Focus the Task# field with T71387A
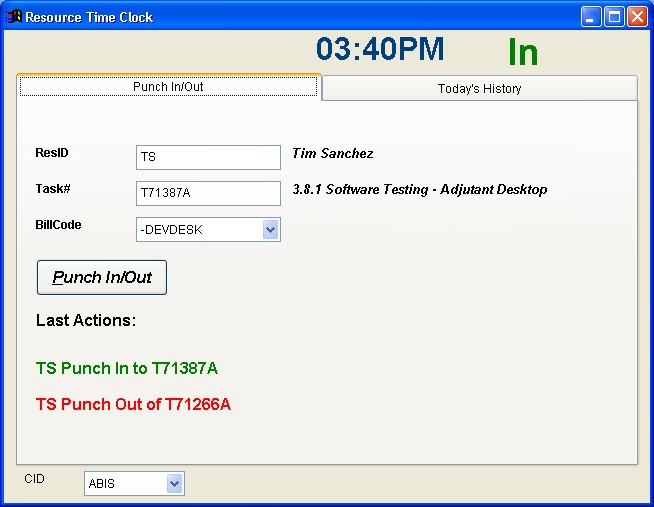The height and width of the screenshot is (507, 654). [x=208, y=193]
